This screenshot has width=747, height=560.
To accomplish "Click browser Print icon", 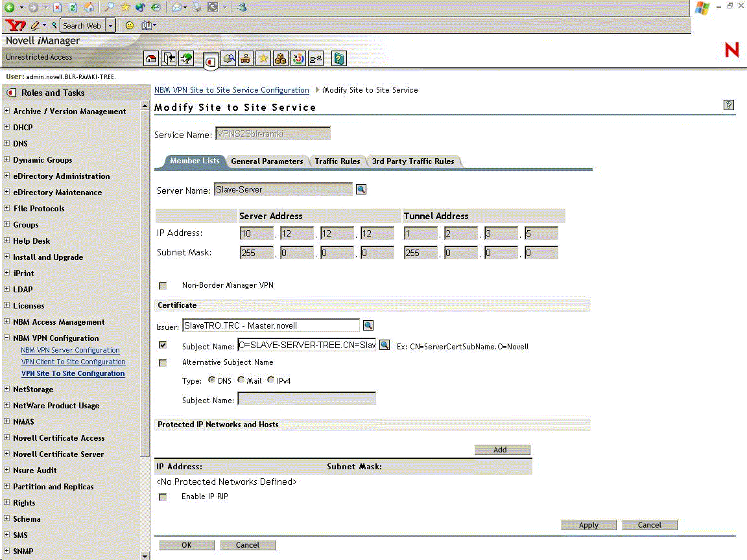I will coord(197,7).
